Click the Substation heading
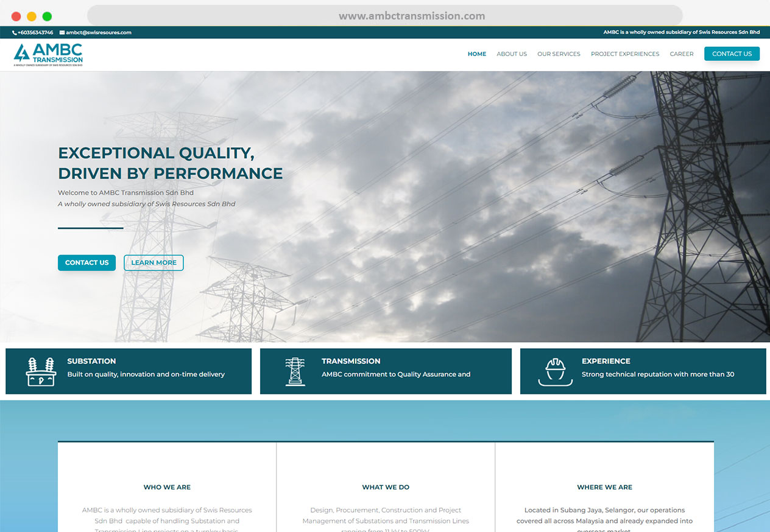 (91, 361)
